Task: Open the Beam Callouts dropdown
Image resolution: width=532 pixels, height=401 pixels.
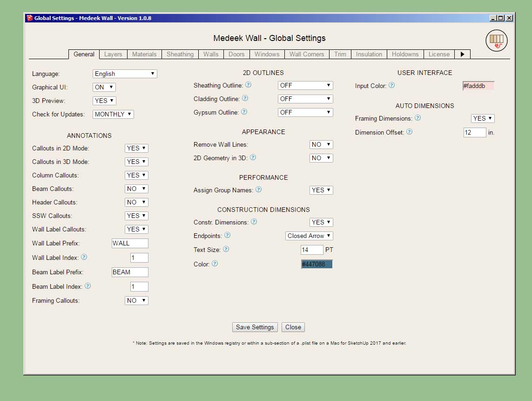Action: pyautogui.click(x=136, y=189)
